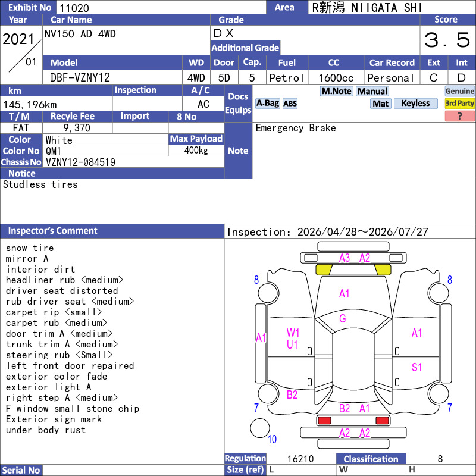Screen dimensions: 476x476
Task: Select model code DBF-VZNY12
Action: pyautogui.click(x=80, y=78)
